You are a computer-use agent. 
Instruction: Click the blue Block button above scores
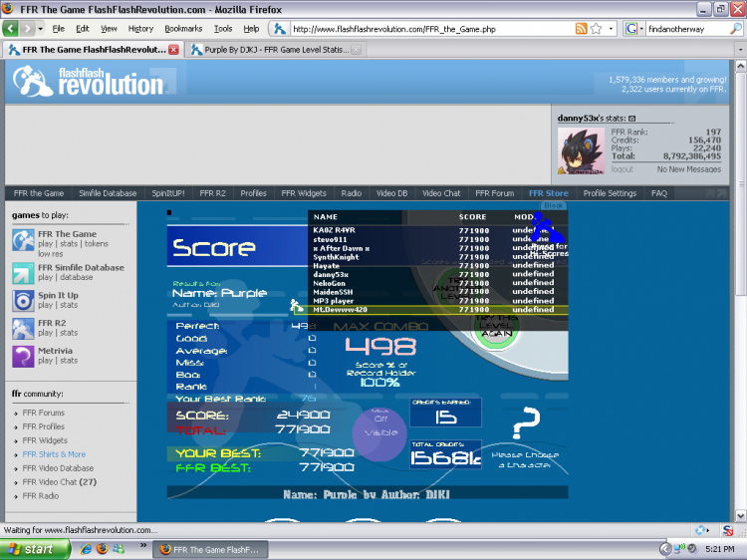click(x=554, y=205)
